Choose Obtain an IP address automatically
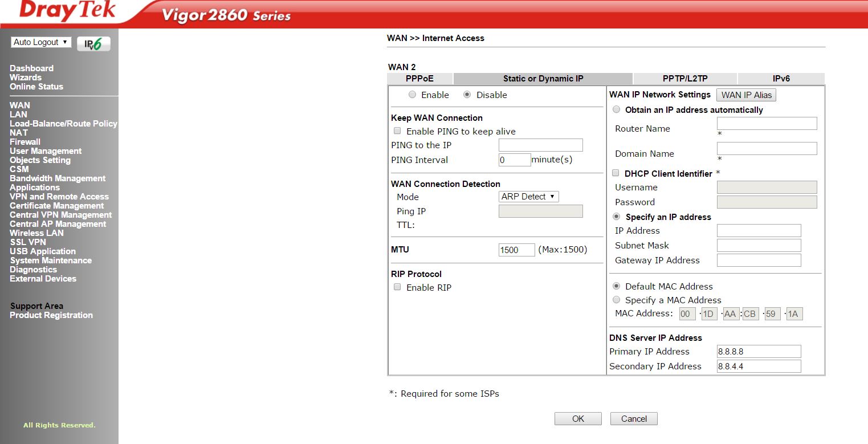 pos(616,109)
